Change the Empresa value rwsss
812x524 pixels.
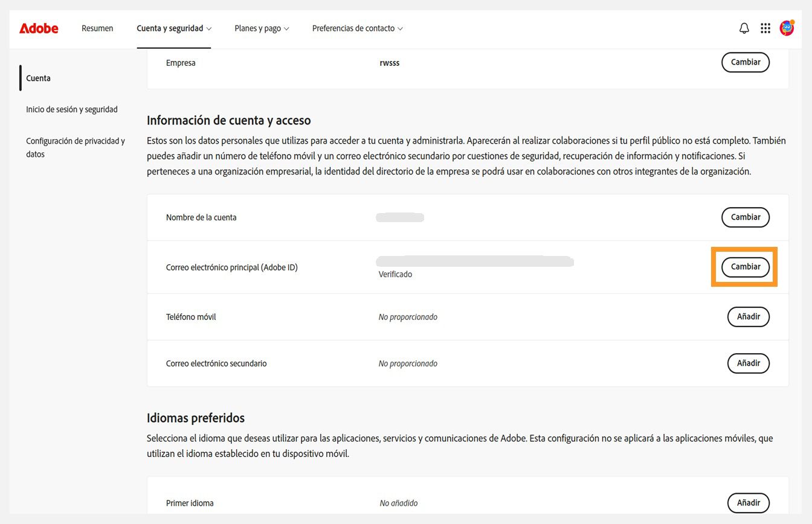[x=745, y=62]
